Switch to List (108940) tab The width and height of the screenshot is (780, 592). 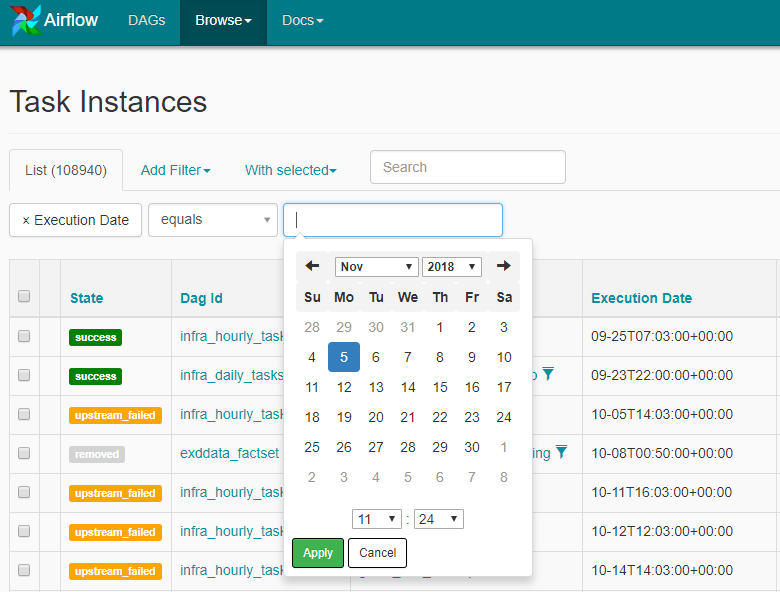(x=65, y=170)
